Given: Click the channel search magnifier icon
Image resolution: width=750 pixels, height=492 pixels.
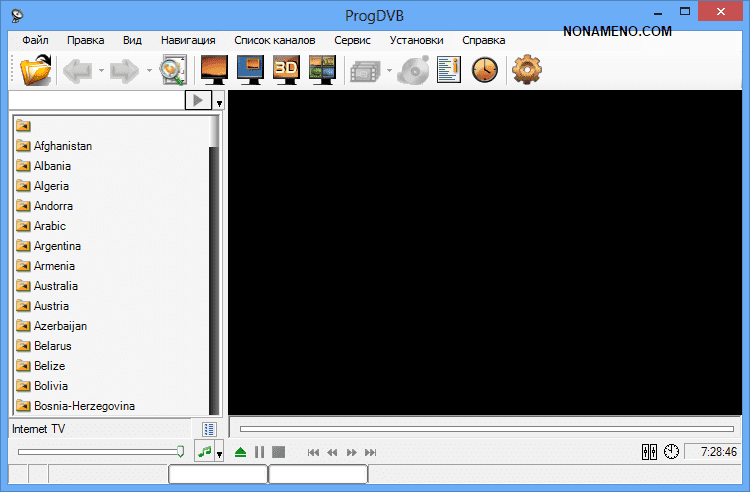Looking at the screenshot, I should click(174, 70).
